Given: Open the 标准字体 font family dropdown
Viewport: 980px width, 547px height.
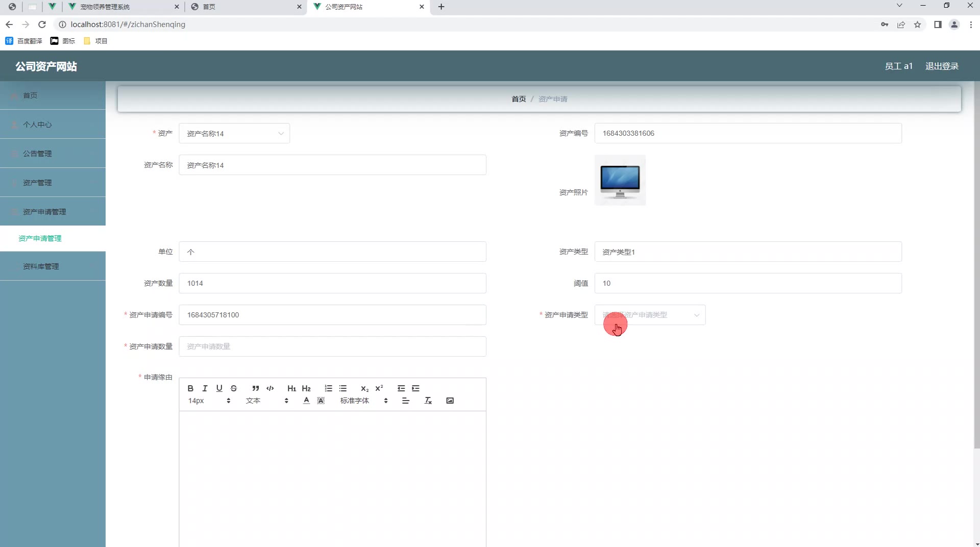Looking at the screenshot, I should pos(364,401).
